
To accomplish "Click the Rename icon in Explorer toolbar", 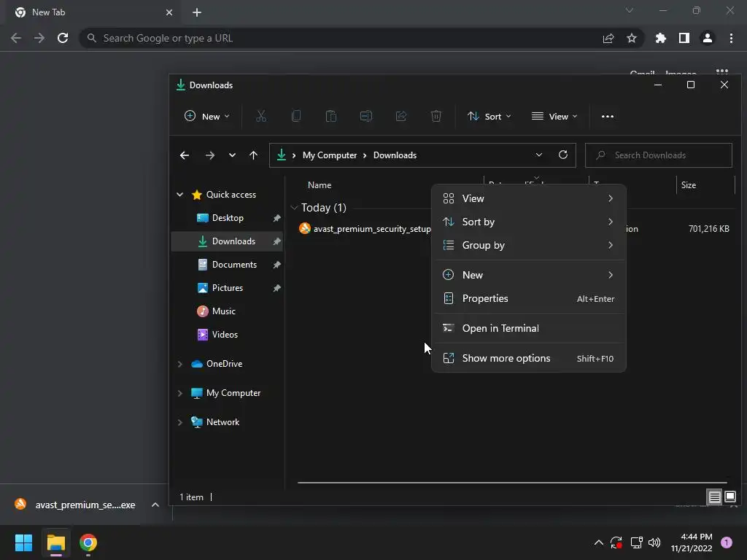I will point(366,116).
